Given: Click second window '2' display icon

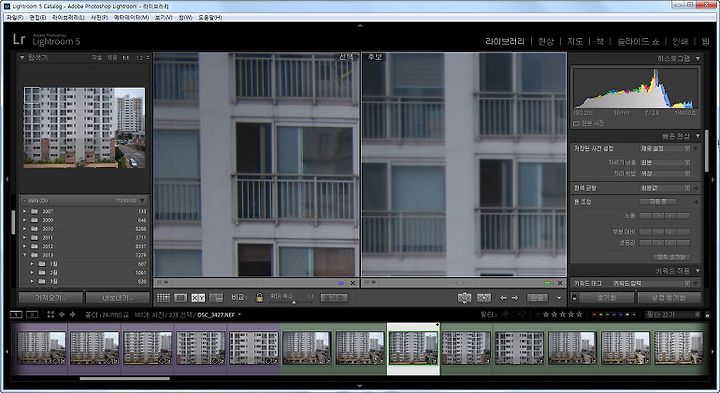Looking at the screenshot, I should [x=32, y=314].
